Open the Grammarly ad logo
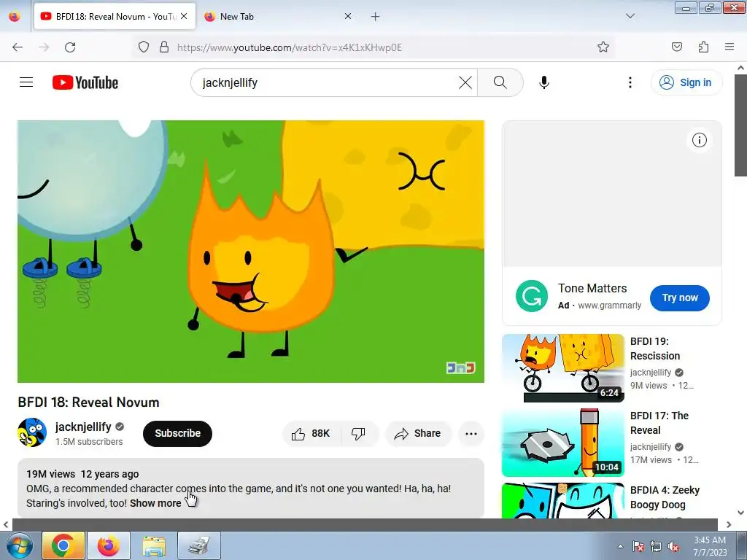The image size is (747, 560). 532,296
